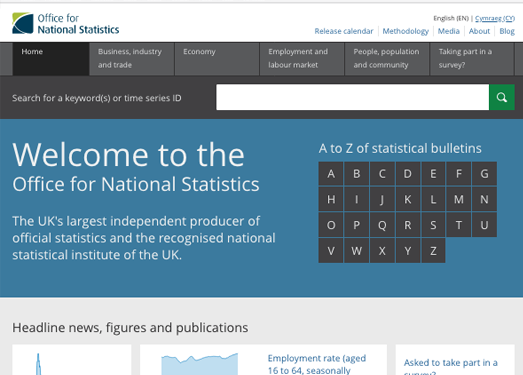Select letter I in bulletins A to Z

coord(357,200)
